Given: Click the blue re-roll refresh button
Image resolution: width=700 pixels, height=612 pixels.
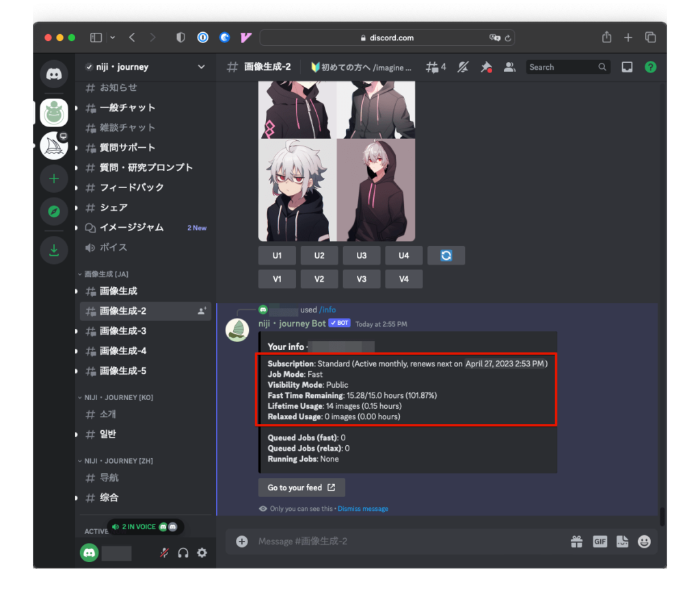Looking at the screenshot, I should (x=446, y=256).
